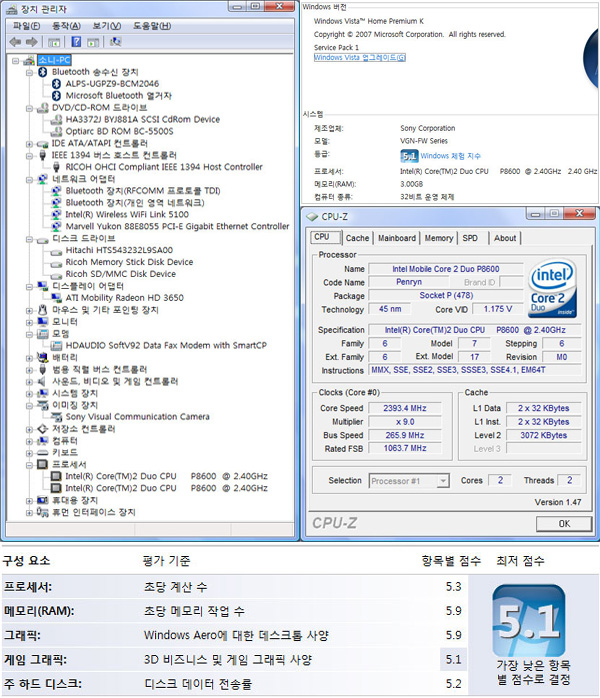Click the Intel Core 2 Duo logo in CPU-Z

pos(552,289)
